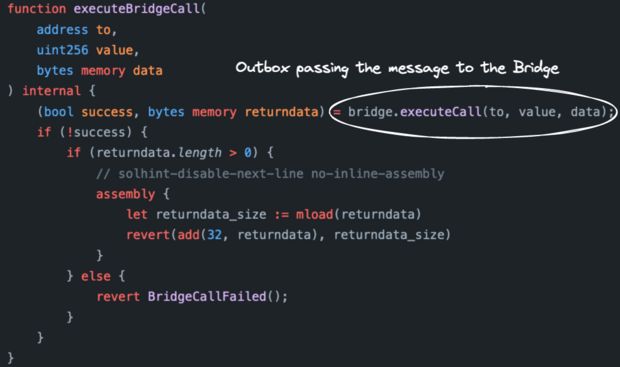Click the solhint-disable-next-line comment
The height and width of the screenshot is (367, 620).
click(x=270, y=174)
